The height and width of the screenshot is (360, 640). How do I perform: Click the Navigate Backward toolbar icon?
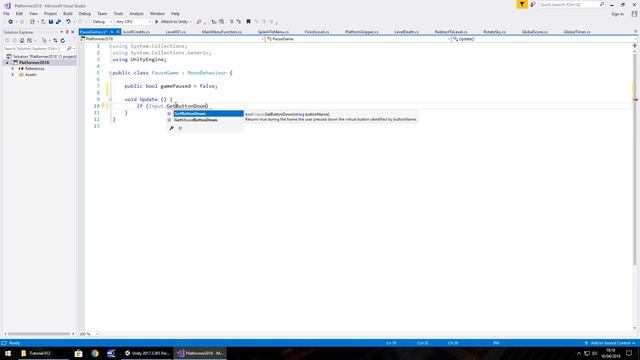(10, 22)
